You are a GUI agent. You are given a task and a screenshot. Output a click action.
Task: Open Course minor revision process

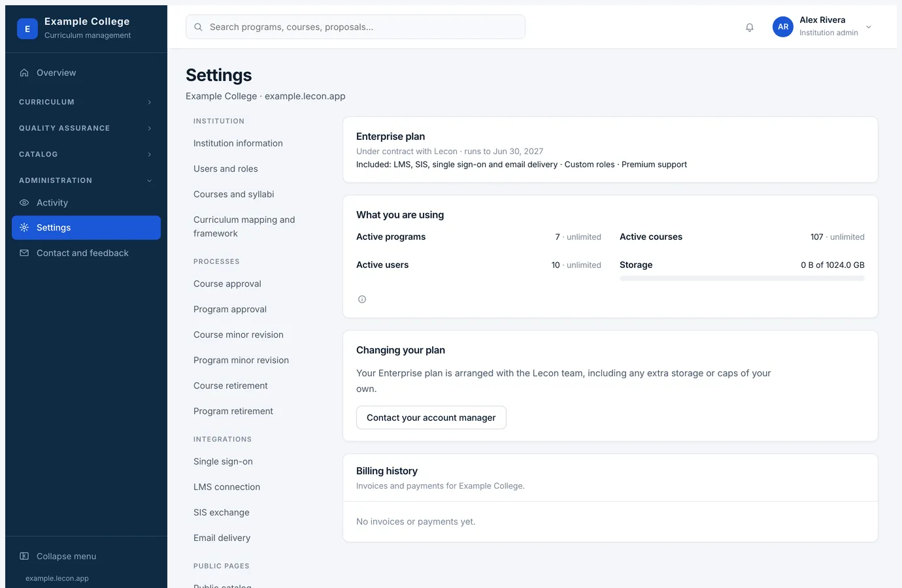pyautogui.click(x=239, y=335)
